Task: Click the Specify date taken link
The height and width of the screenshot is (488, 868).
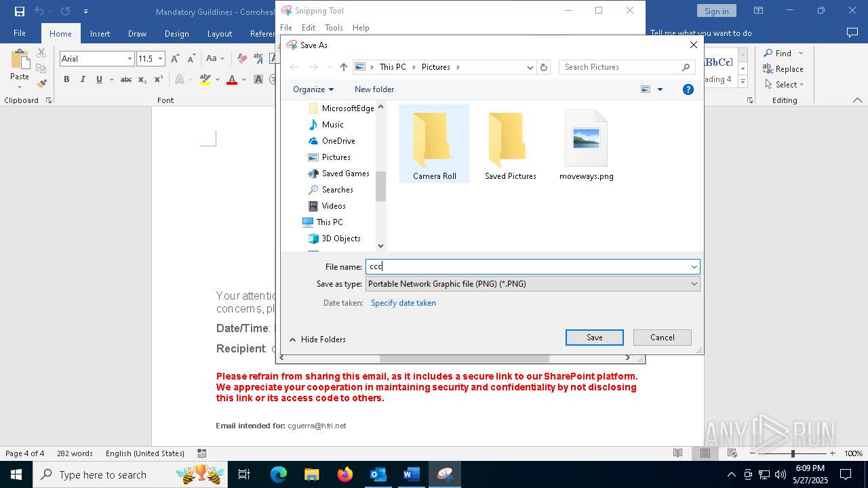Action: [403, 303]
